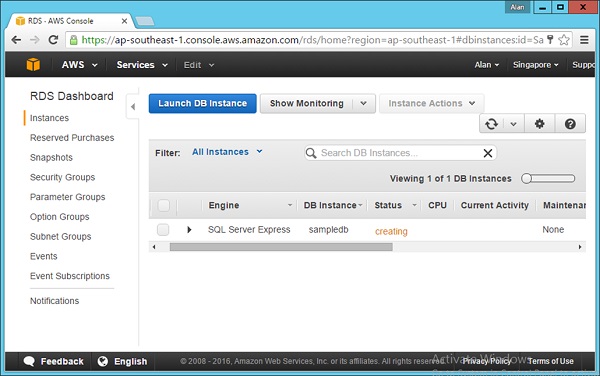Image resolution: width=600 pixels, height=376 pixels.
Task: Click Feedback speech bubble icon
Action: [x=29, y=361]
